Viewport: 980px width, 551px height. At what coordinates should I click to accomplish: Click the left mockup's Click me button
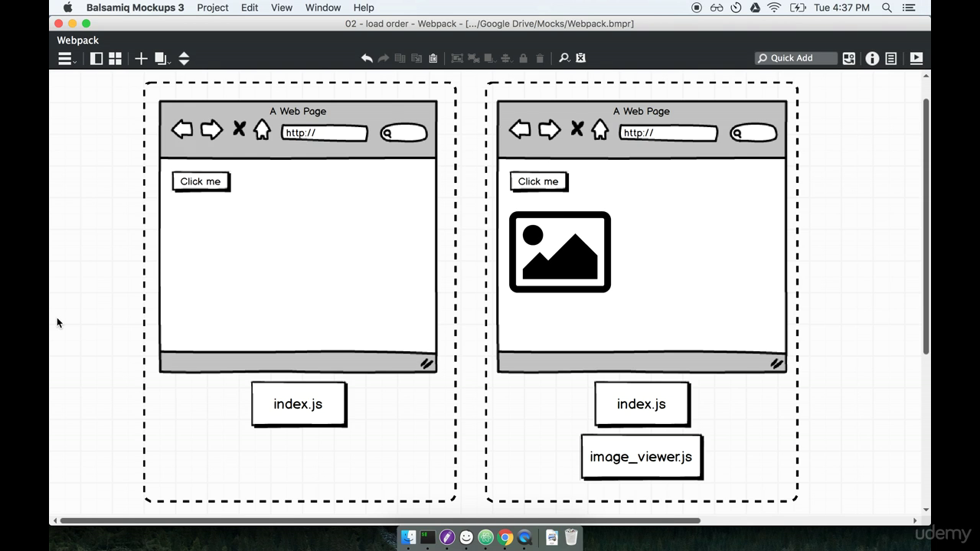coord(201,181)
